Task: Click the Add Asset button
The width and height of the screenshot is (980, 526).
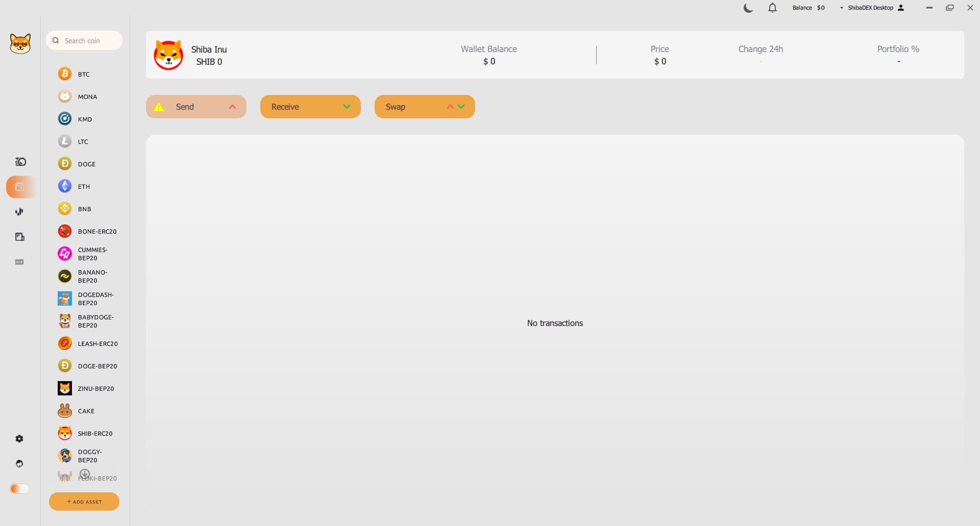Action: (x=84, y=502)
